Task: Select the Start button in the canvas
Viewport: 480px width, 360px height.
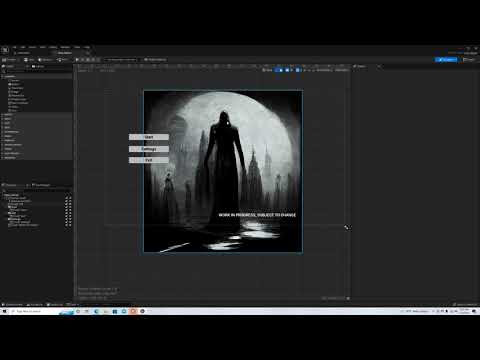Action: coord(149,137)
